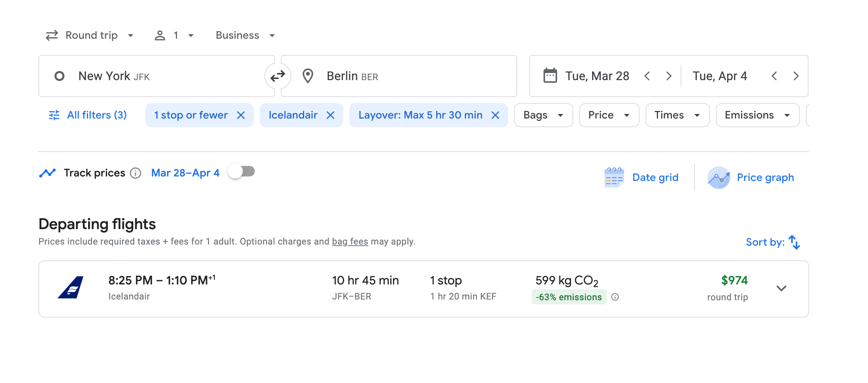
Task: Remove the 1 stop or fewer filter
Action: click(x=241, y=115)
